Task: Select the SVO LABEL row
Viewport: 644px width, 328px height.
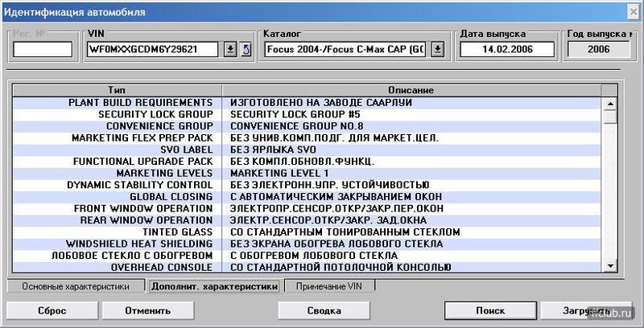Action: tap(307, 150)
